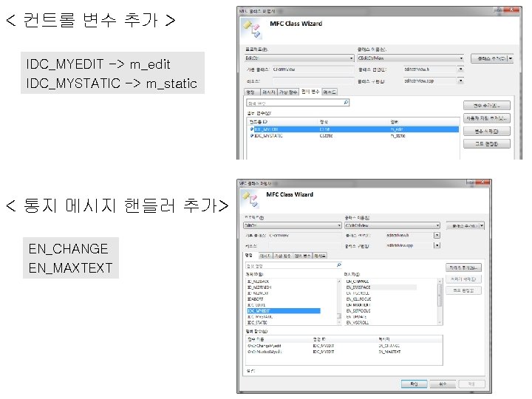Click the command search field in the lower wizard
Screen dimensions: 532x399
coord(293,265)
